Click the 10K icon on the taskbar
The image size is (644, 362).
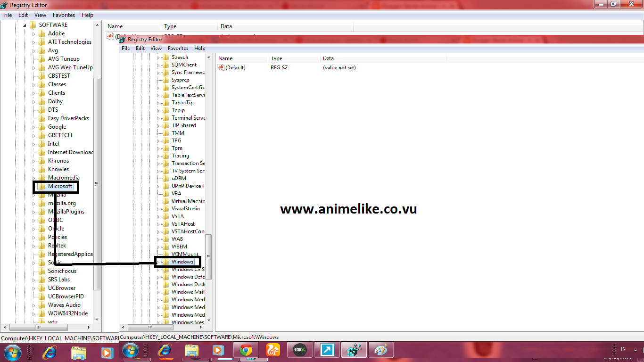point(300,351)
